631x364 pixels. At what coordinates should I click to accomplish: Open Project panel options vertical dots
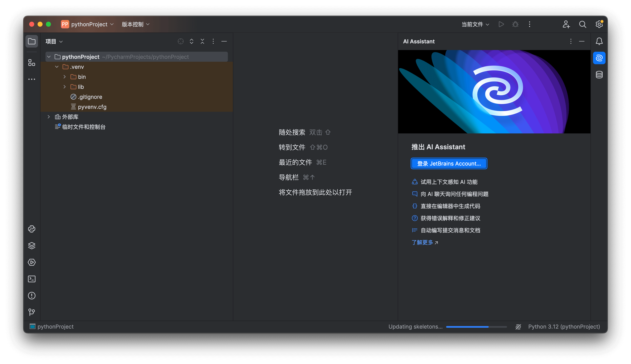click(x=213, y=41)
